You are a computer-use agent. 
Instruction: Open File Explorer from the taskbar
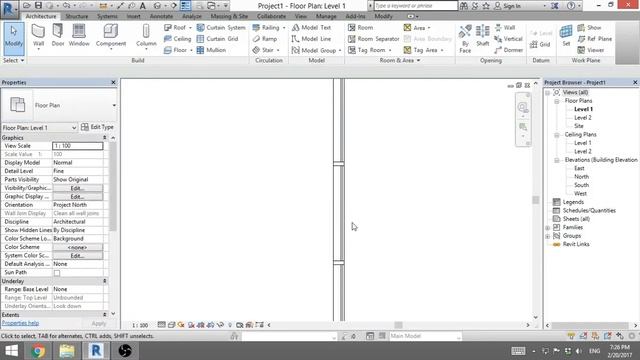click(x=67, y=351)
